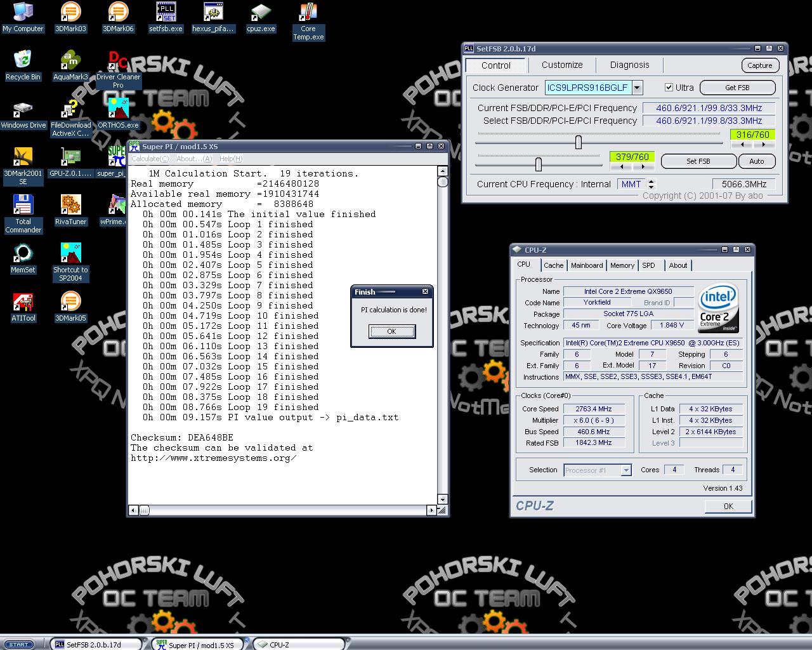Click the Select FSB frequency field

click(709, 121)
